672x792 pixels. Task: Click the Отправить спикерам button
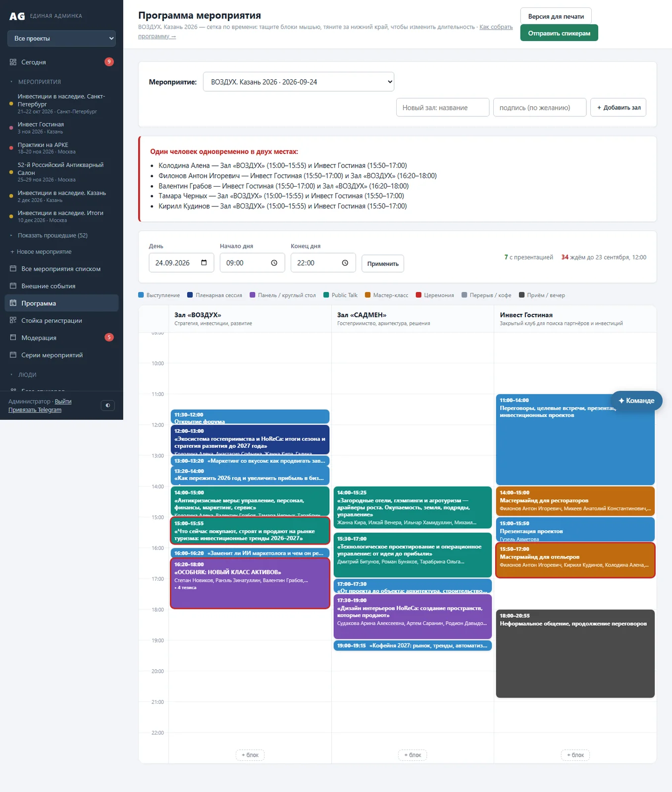click(559, 33)
